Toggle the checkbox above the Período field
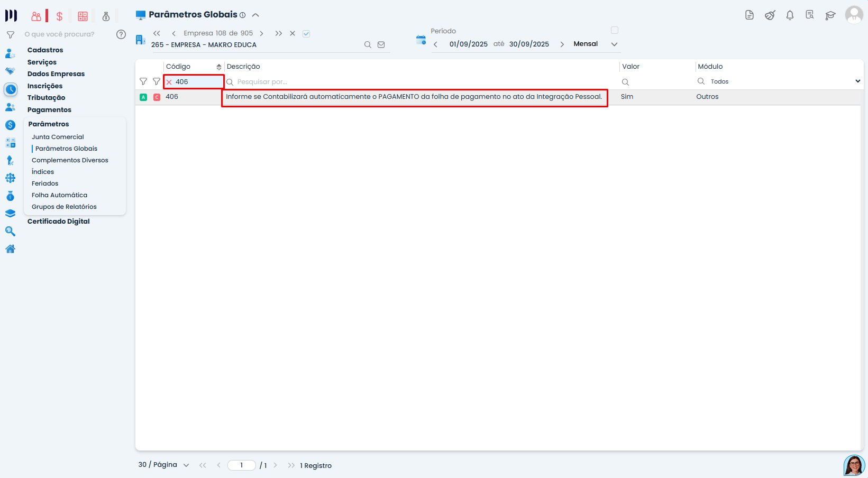The image size is (868, 478). point(615,30)
